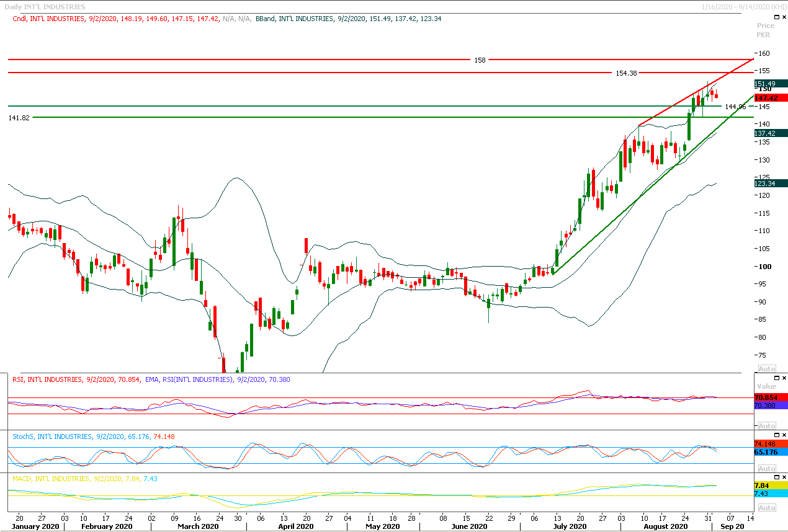This screenshot has width=788, height=532.
Task: Click the 123.34 lower band price tag
Action: coord(770,183)
